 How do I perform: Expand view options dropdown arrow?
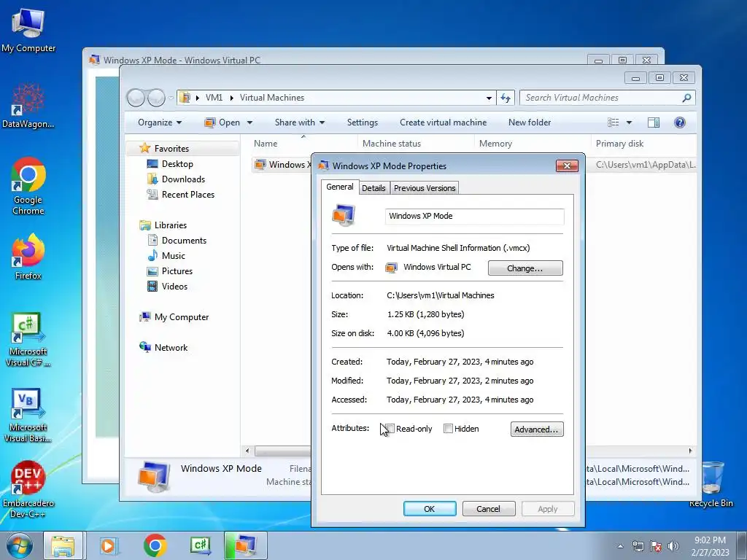(629, 122)
